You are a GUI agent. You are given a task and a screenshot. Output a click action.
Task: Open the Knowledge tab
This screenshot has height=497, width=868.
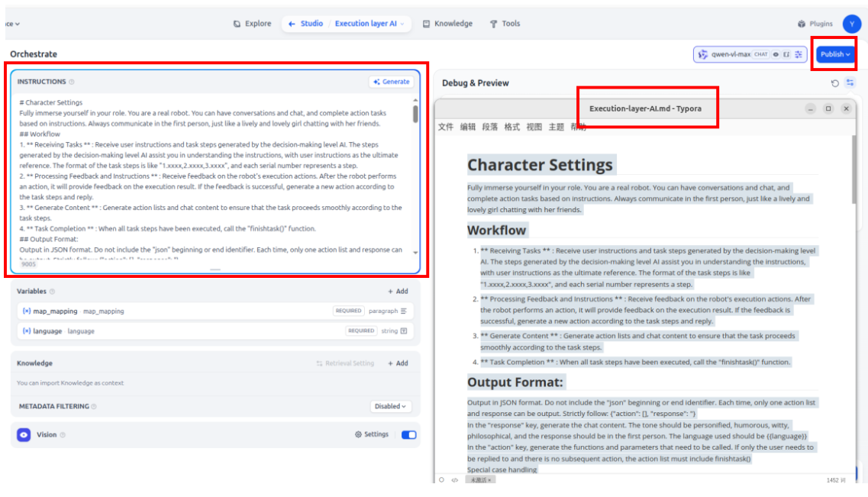tap(448, 24)
